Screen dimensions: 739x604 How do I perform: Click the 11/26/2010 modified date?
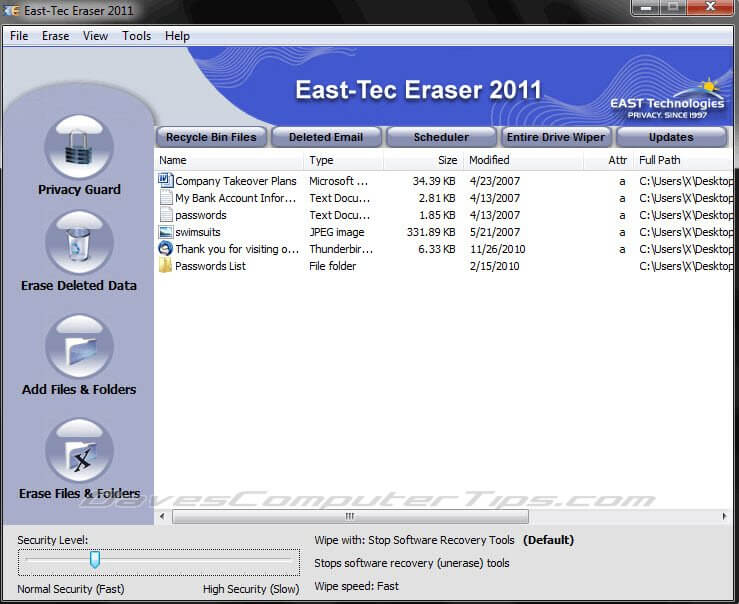pos(497,249)
